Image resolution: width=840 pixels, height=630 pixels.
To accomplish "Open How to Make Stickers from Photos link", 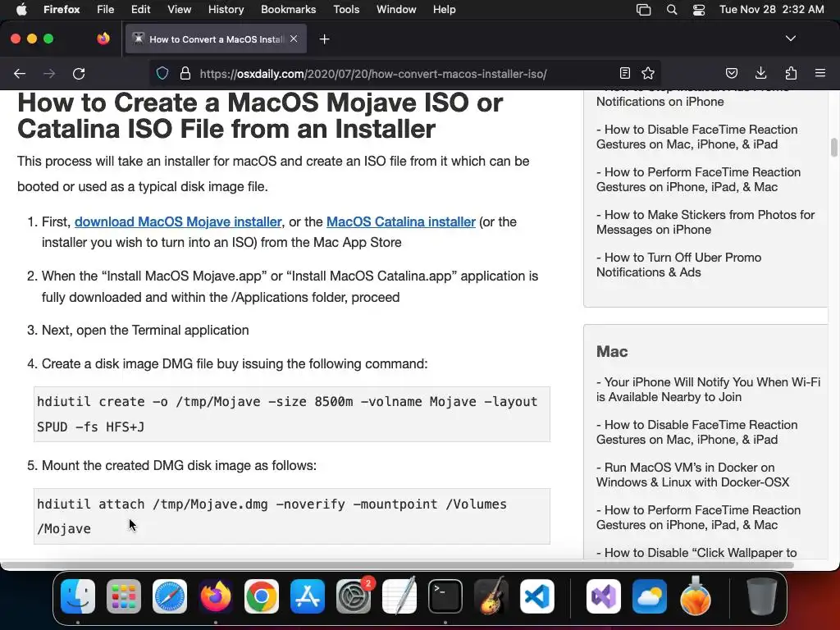I will tap(705, 221).
